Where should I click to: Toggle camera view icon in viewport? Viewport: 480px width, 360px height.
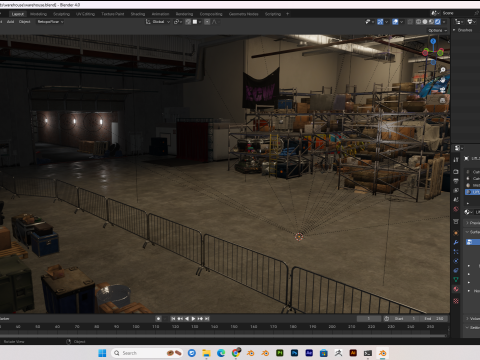(x=442, y=90)
